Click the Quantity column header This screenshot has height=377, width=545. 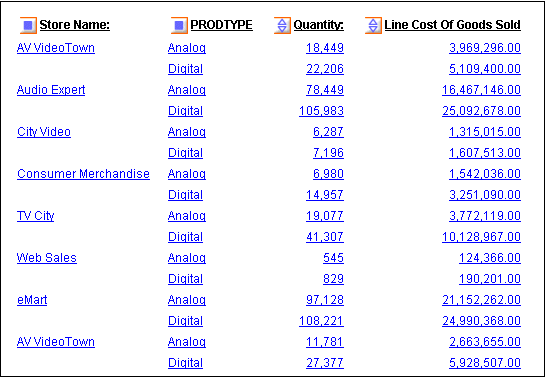pyautogui.click(x=319, y=25)
